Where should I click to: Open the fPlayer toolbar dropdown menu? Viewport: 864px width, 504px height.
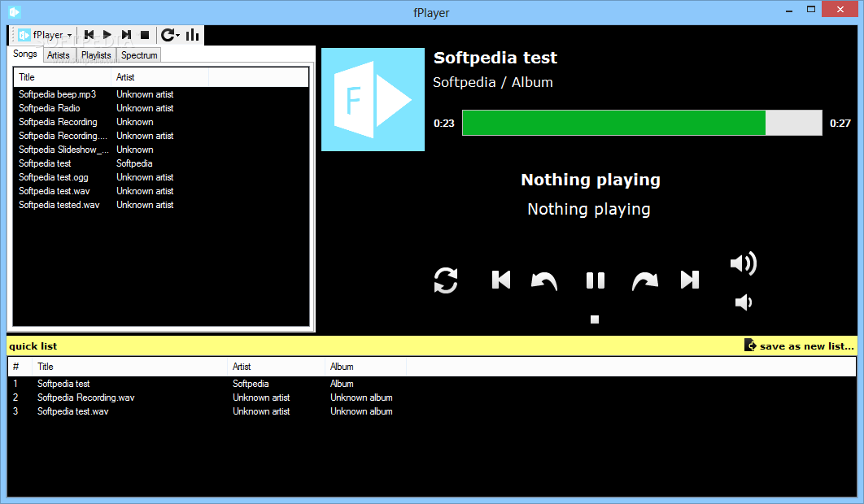[x=46, y=35]
